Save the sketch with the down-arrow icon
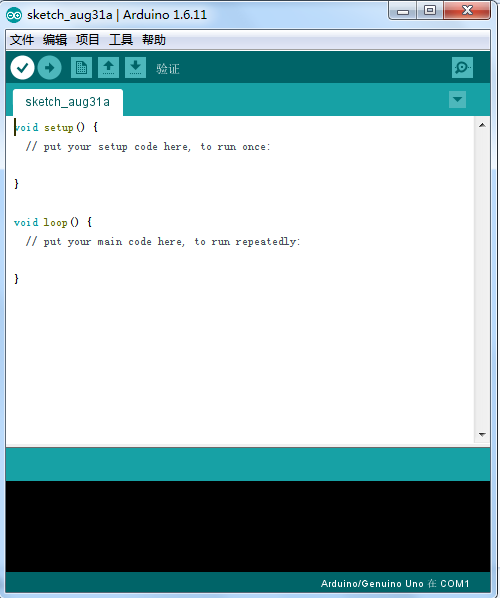Screen dimensions: 500x598 pyautogui.click(x=135, y=68)
